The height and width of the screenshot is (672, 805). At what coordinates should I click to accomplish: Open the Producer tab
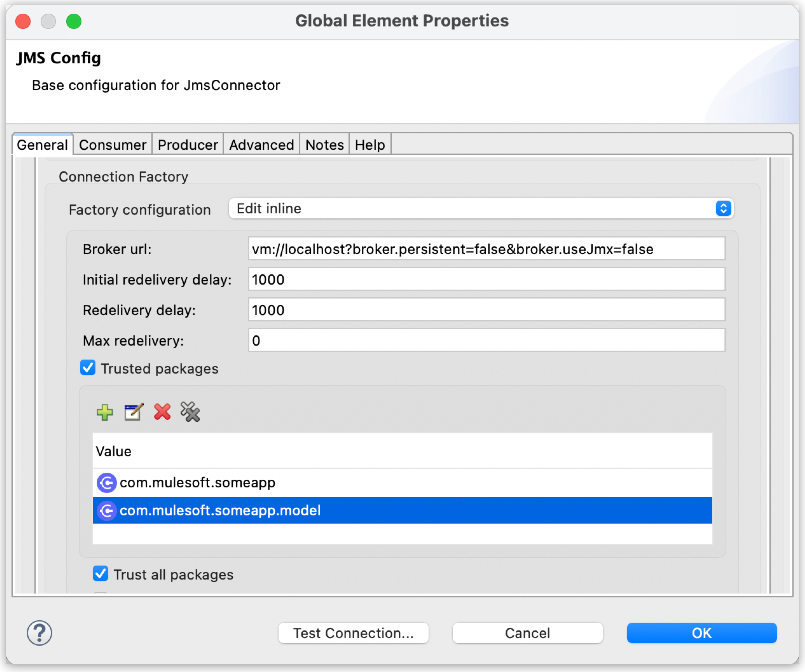[x=188, y=145]
